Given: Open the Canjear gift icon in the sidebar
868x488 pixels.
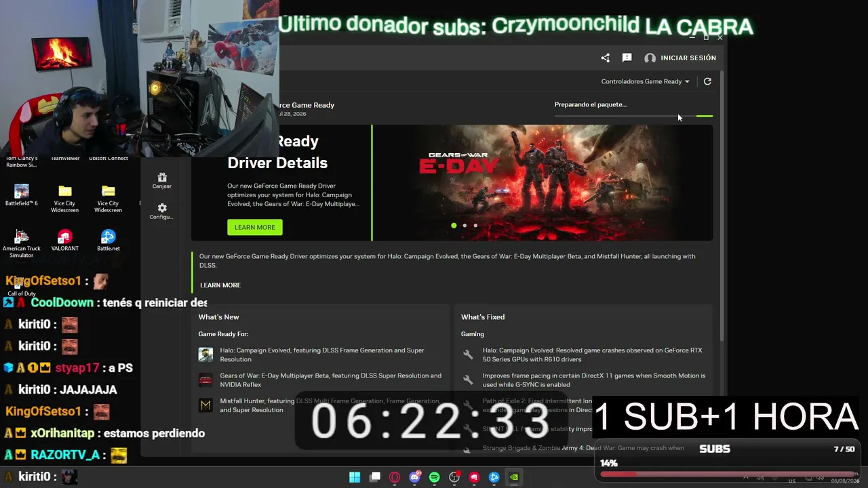Looking at the screenshot, I should coord(162,178).
